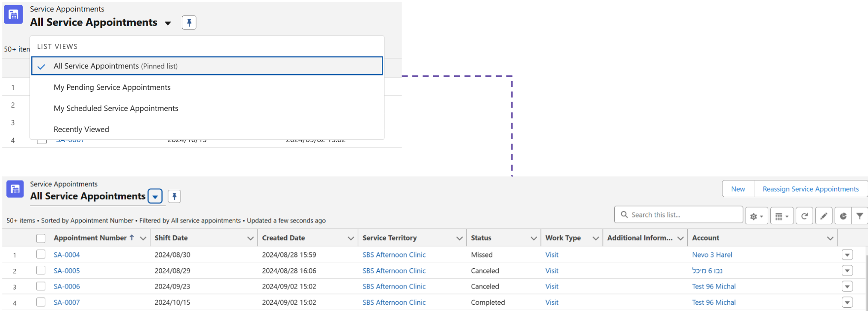Show charts panel icon
Viewport: 868px width, 315px height.
843,216
